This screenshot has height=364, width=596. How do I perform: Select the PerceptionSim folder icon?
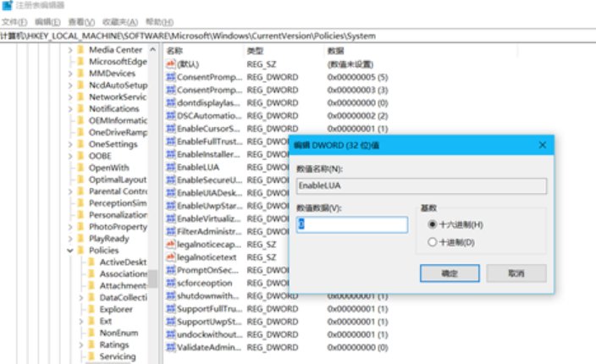point(80,203)
